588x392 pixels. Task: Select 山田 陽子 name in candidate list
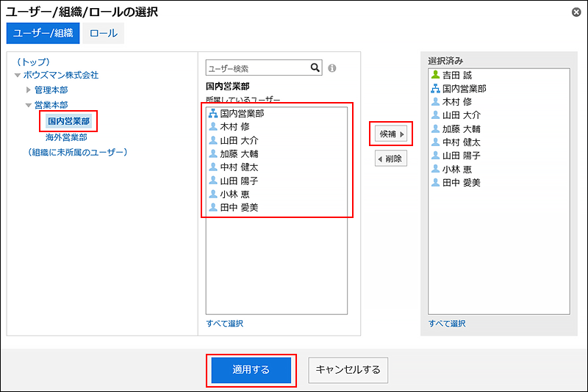click(240, 181)
